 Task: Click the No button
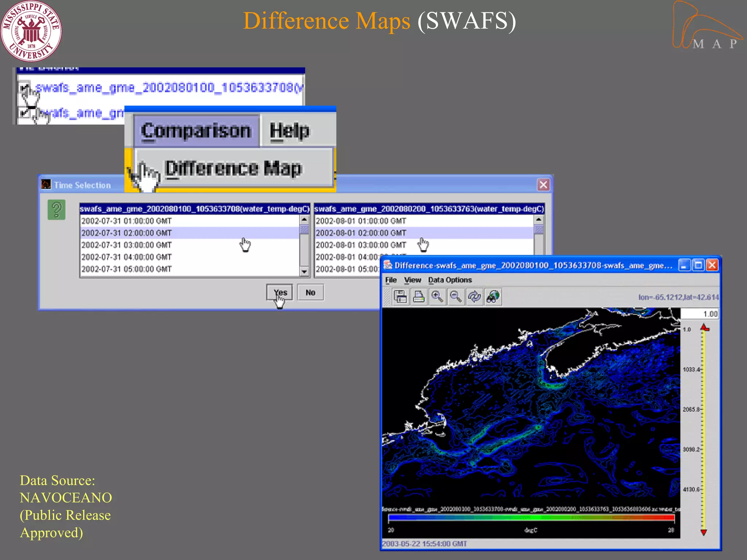310,292
